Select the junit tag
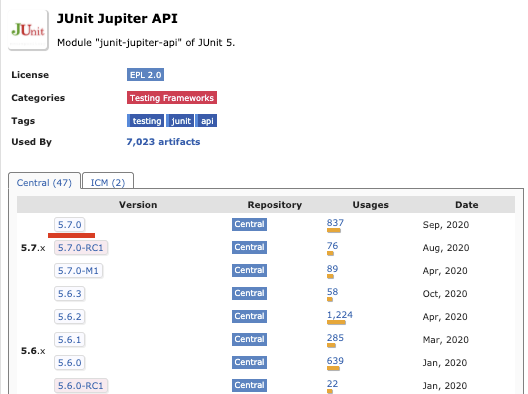Screen dimensions: 528x394 coord(180,121)
